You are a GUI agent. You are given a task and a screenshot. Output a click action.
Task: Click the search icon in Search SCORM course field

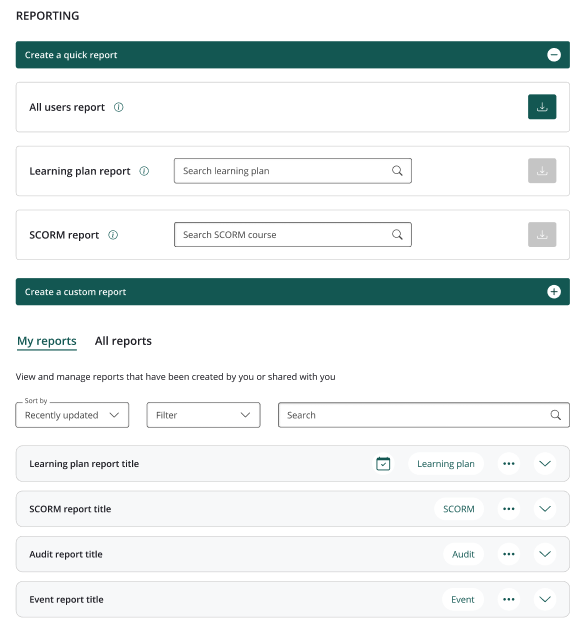(397, 234)
